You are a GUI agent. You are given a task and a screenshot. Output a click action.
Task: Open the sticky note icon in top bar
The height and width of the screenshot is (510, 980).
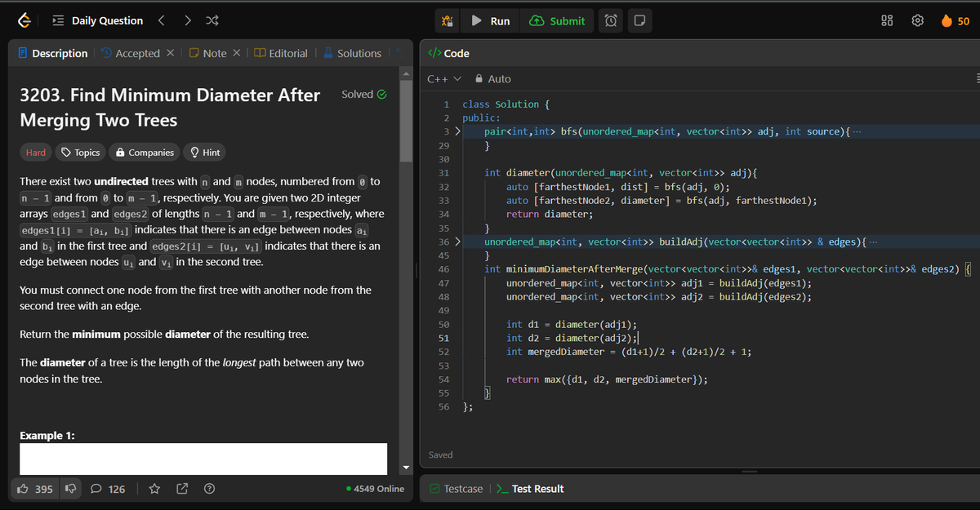pos(639,21)
